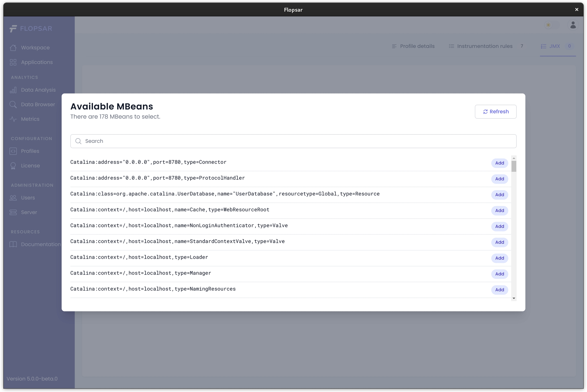Screen dimensions: 587x392
Task: Toggle the light/dark theme switch
Action: [x=552, y=25]
